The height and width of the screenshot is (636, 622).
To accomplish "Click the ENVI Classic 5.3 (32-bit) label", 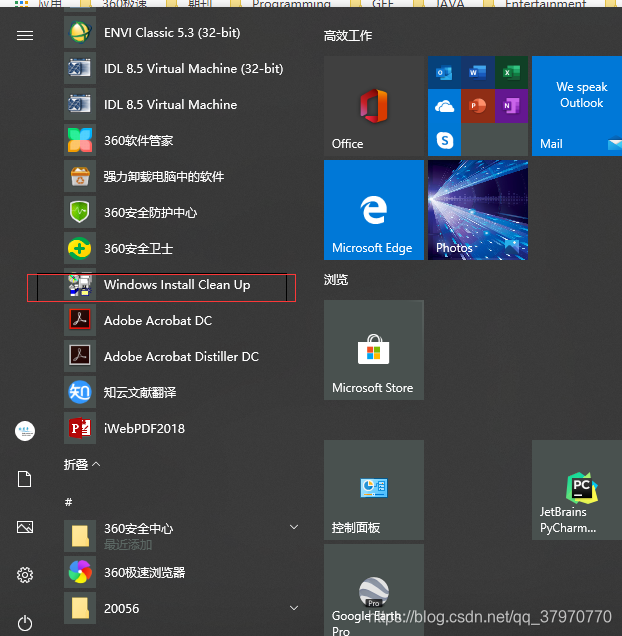I will coord(172,32).
